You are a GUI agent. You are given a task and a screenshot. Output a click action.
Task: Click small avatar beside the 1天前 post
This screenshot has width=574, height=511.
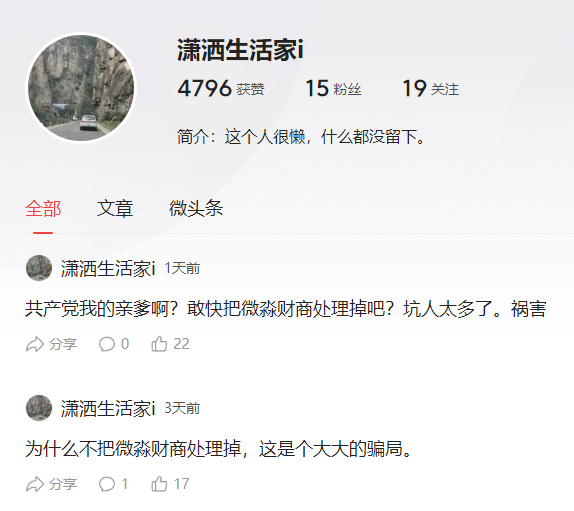point(39,268)
